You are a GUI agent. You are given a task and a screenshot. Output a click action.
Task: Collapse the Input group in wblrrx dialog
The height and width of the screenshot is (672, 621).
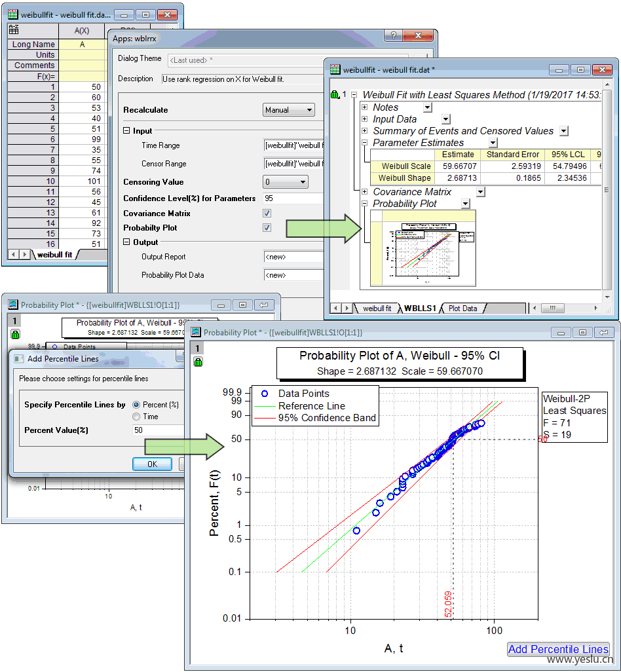tap(126, 131)
